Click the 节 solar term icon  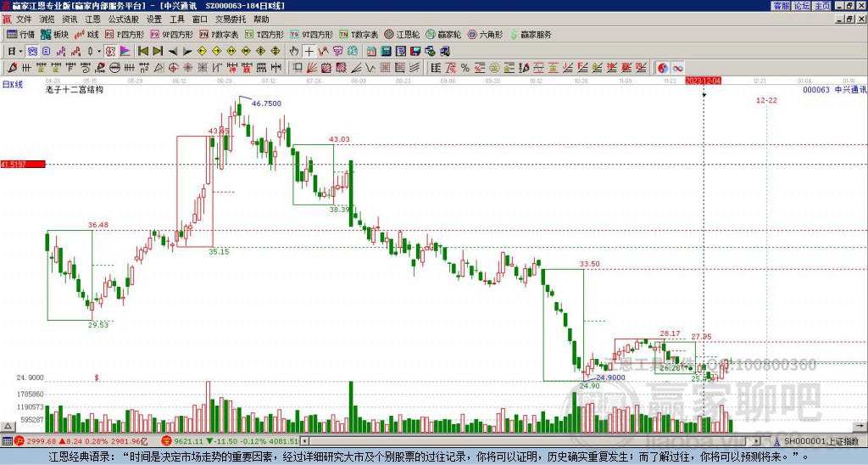click(x=337, y=52)
